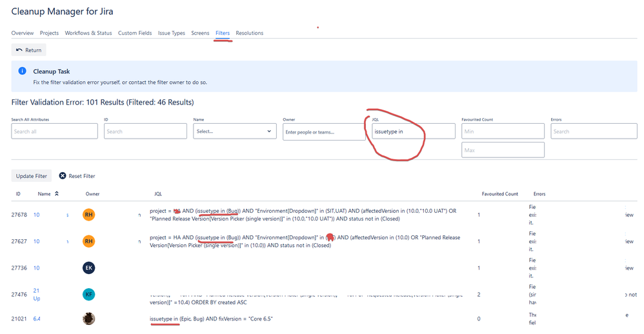Viewport: 644px width, 334px height.
Task: Open filter name link in row 27736
Action: pos(37,268)
